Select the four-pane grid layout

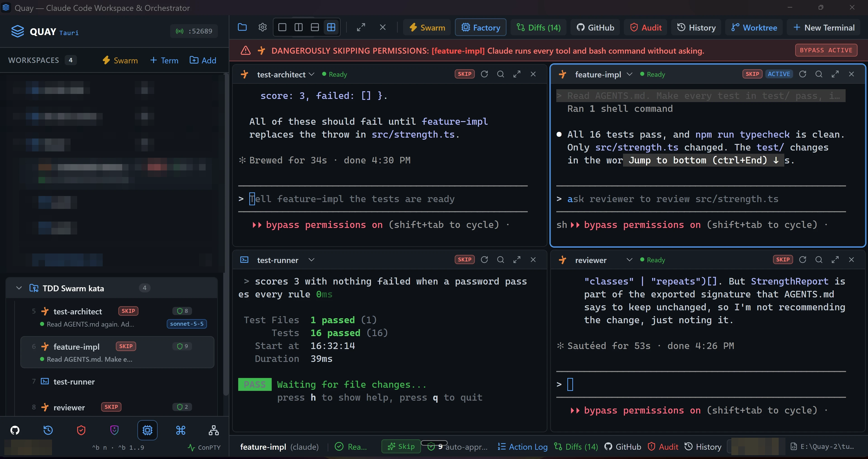click(x=331, y=27)
